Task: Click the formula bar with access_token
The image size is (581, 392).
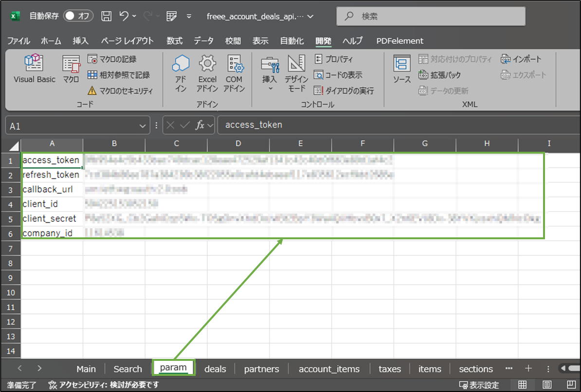Action: pos(399,125)
